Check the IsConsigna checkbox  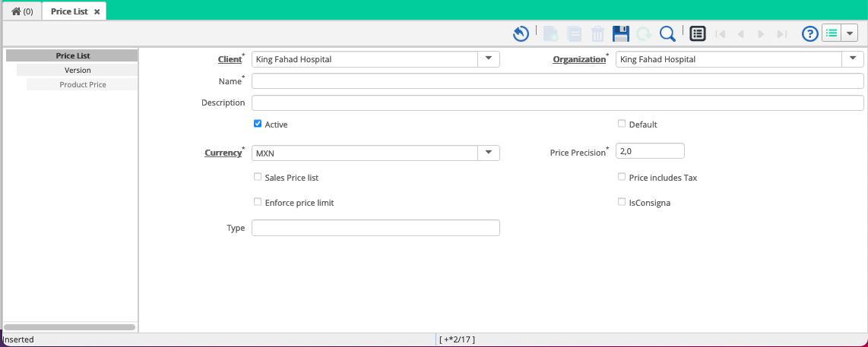pos(622,202)
